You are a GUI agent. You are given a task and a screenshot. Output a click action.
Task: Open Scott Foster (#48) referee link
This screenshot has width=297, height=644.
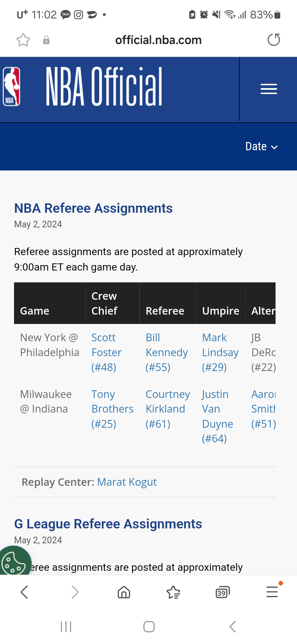[106, 352]
